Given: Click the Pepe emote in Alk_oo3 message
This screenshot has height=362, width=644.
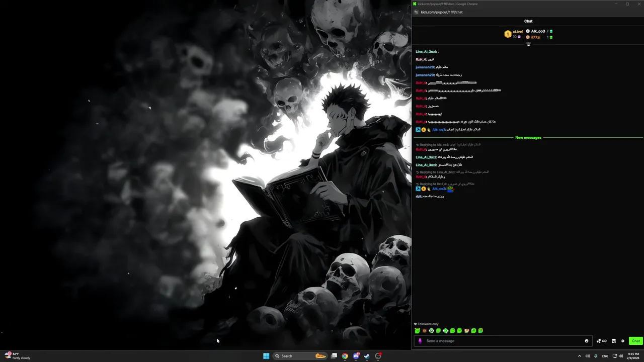Looking at the screenshot, I should (450, 189).
